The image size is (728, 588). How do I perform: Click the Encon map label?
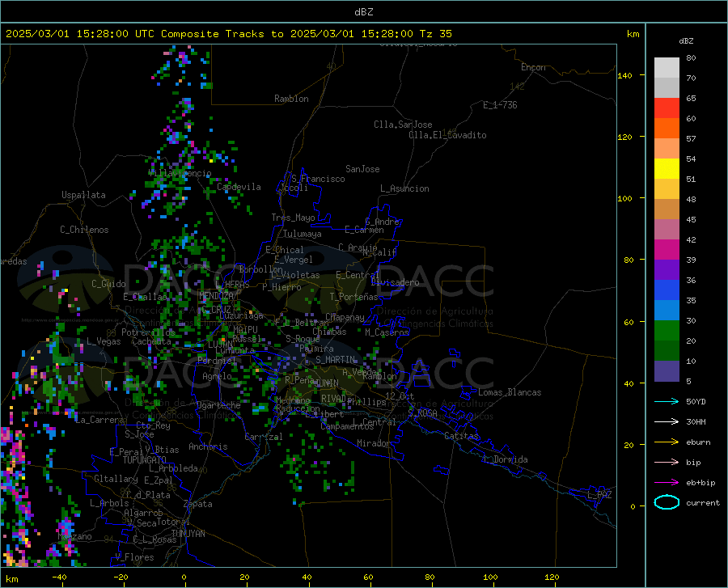[533, 67]
